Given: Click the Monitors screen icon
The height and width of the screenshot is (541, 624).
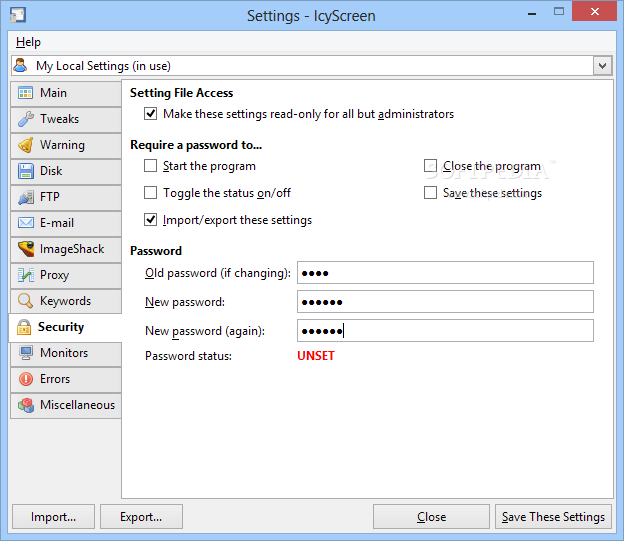Looking at the screenshot, I should (x=25, y=353).
